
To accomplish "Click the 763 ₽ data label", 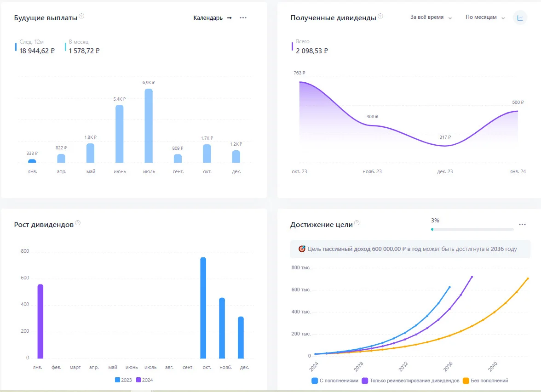I will (x=299, y=73).
